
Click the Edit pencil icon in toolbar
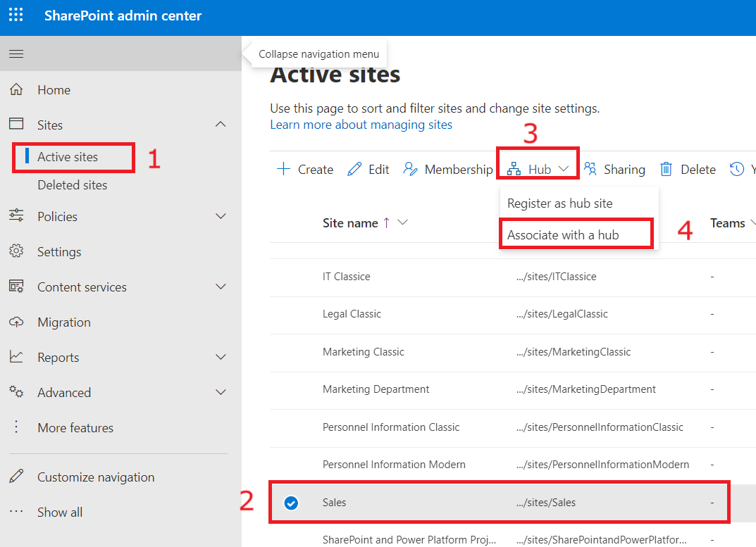click(354, 170)
